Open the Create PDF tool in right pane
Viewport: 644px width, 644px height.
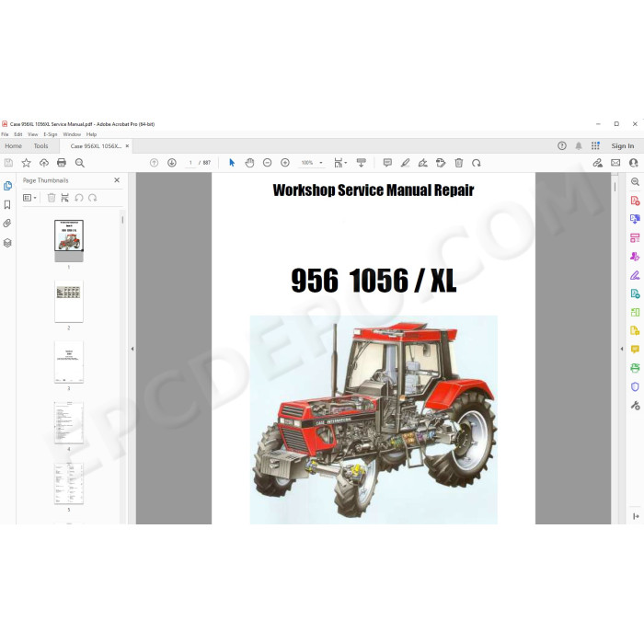(635, 201)
